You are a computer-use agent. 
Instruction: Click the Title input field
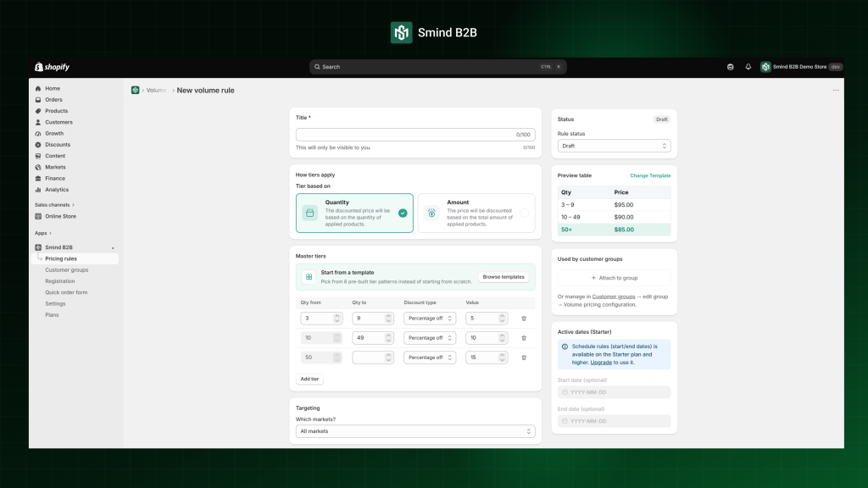click(415, 135)
